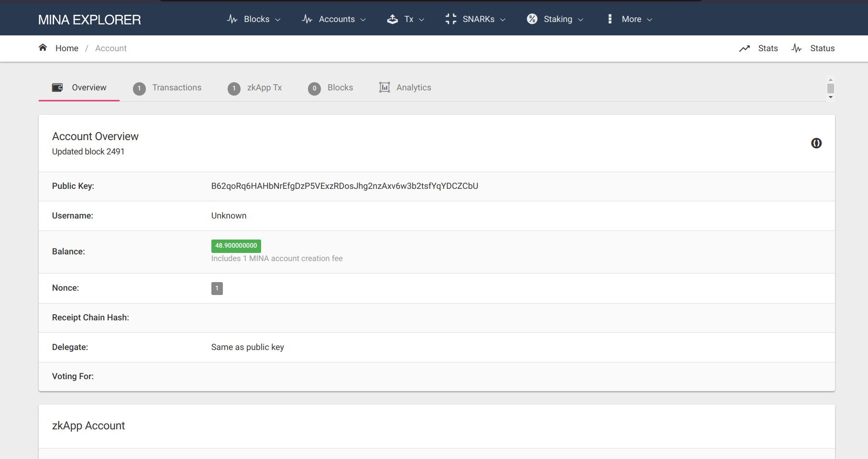Viewport: 868px width, 459px height.
Task: Click the tab strip scroll up arrow
Action: tap(831, 80)
